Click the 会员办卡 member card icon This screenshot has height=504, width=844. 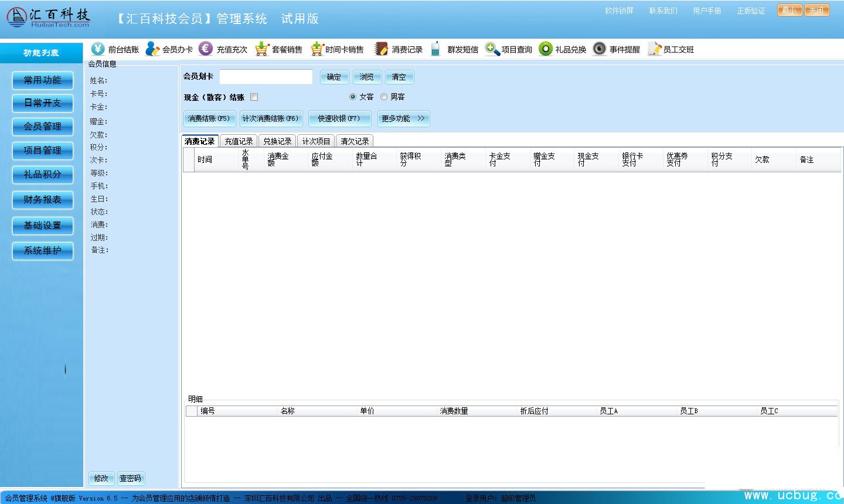pyautogui.click(x=152, y=49)
